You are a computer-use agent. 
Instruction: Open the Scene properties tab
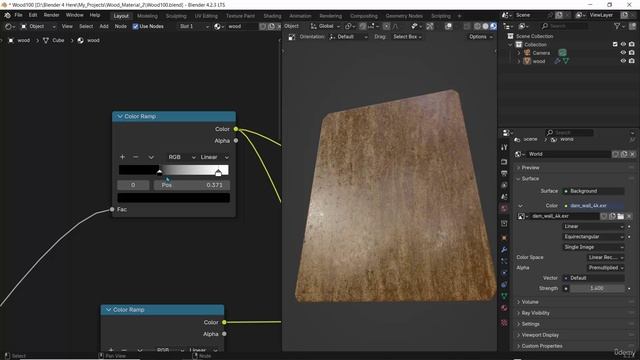[x=504, y=197]
